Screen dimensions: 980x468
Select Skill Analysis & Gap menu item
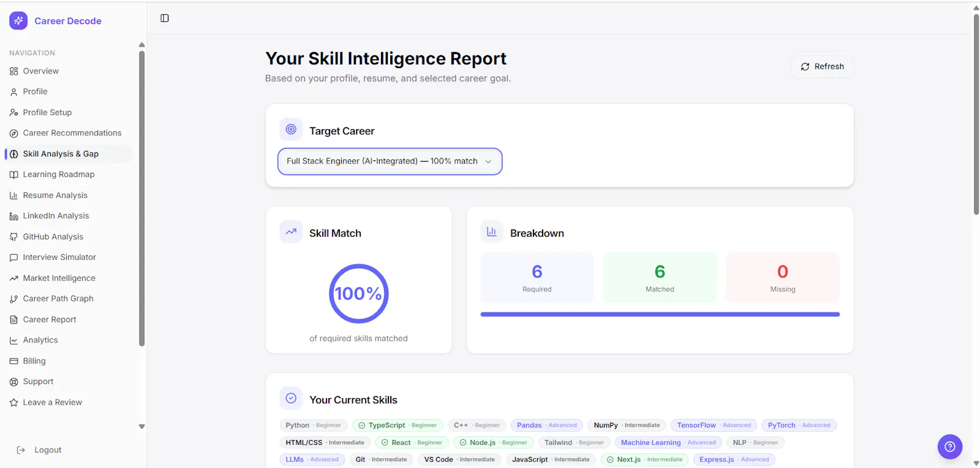click(x=69, y=154)
